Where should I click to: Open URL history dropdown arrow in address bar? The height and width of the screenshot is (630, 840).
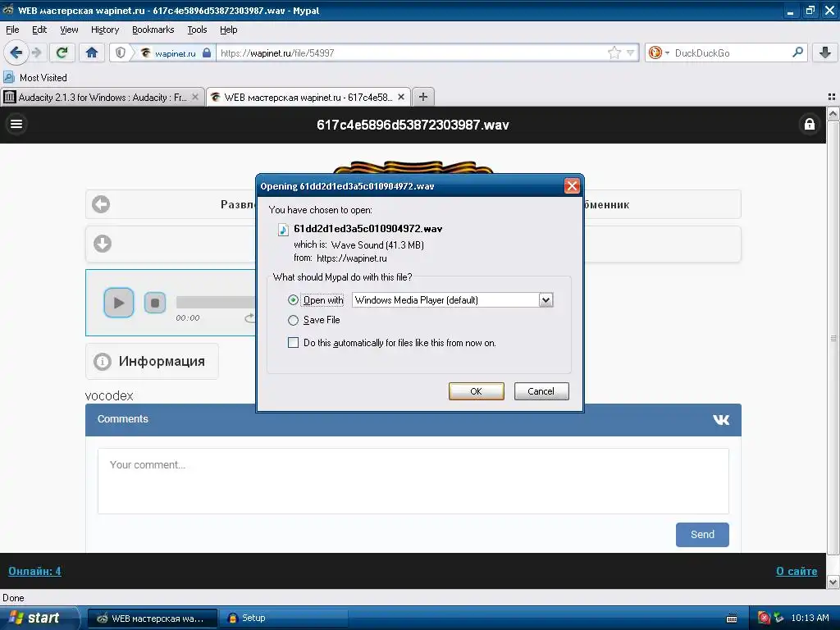point(631,52)
